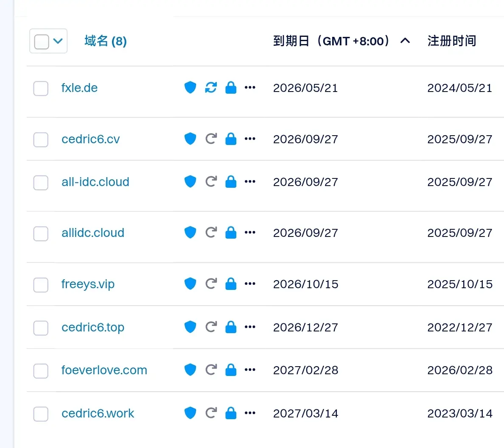Click the lock icon for all-idc.cloud
This screenshot has height=448, width=504.
[231, 181]
